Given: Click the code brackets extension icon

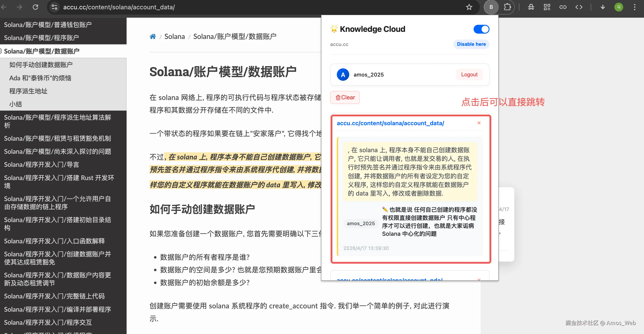Looking at the screenshot, I should 579,7.
